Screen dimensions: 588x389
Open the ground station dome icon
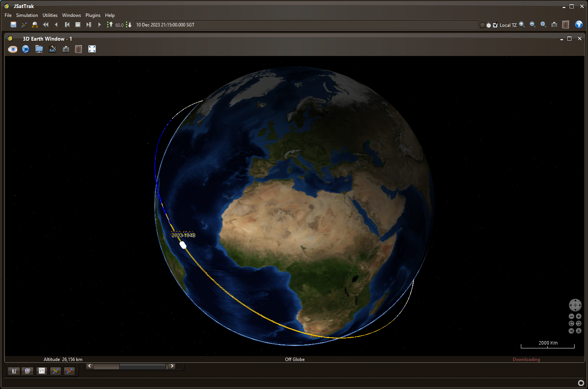(x=35, y=25)
